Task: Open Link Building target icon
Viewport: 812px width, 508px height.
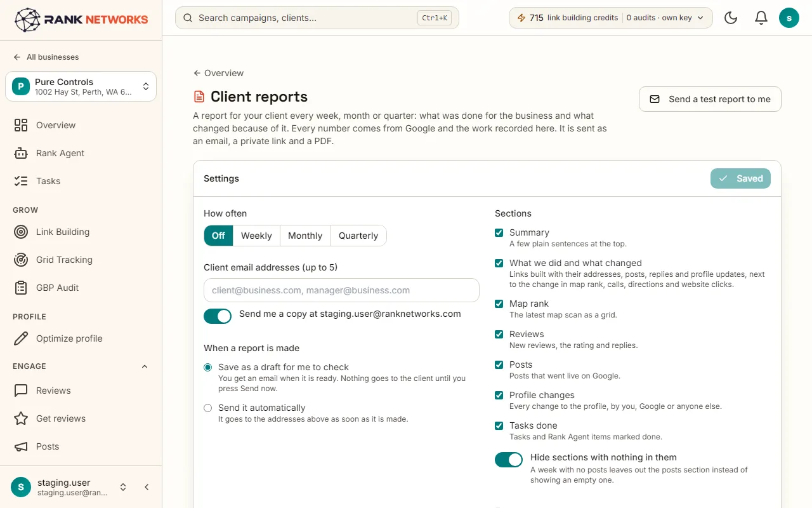Action: [x=21, y=232]
